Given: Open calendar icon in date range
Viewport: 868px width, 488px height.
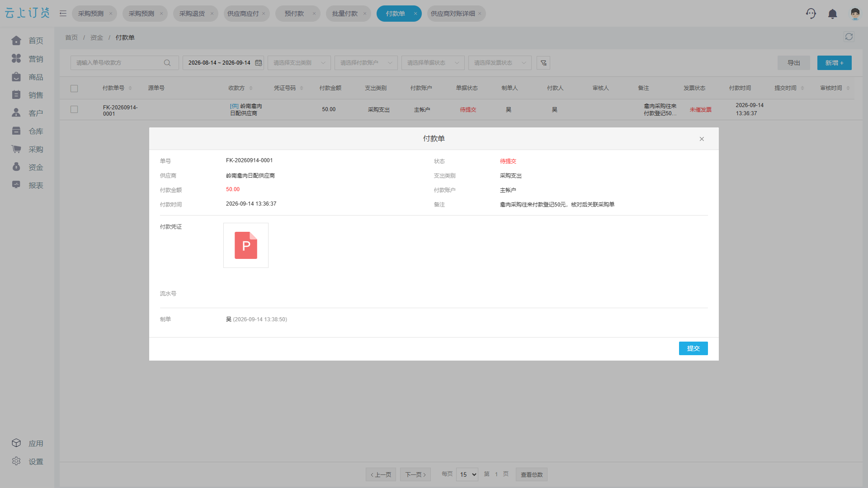Looking at the screenshot, I should (259, 63).
